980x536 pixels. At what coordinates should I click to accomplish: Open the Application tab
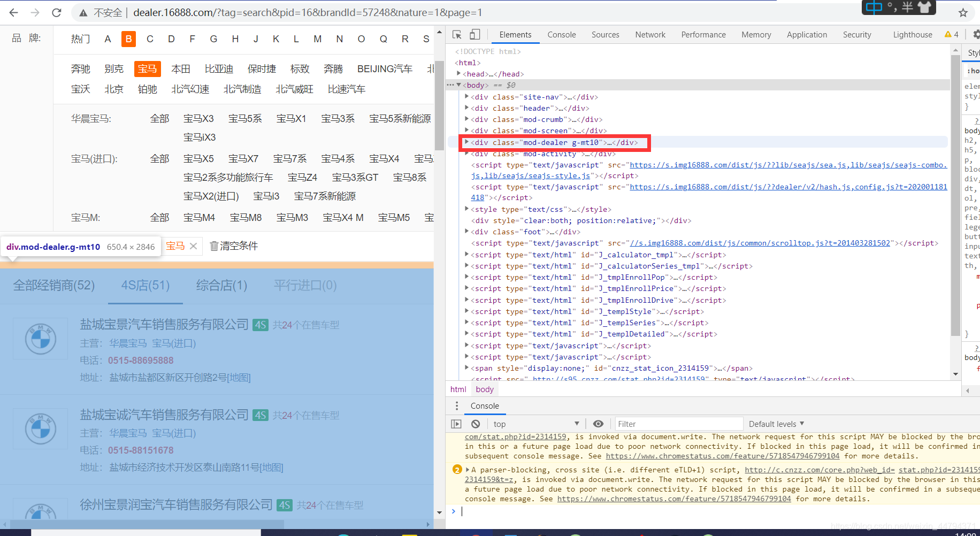coord(807,34)
